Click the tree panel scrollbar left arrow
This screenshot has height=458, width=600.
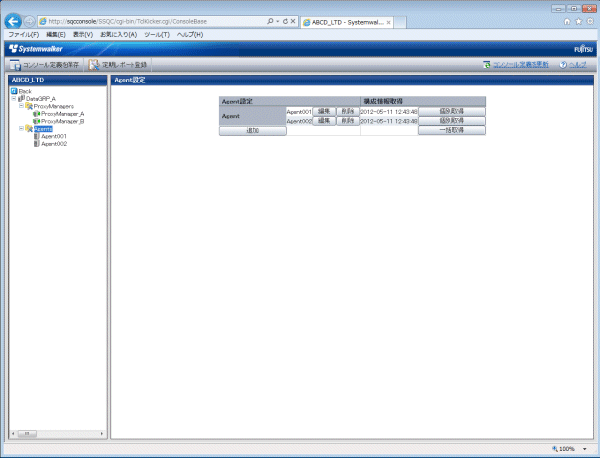click(13, 434)
